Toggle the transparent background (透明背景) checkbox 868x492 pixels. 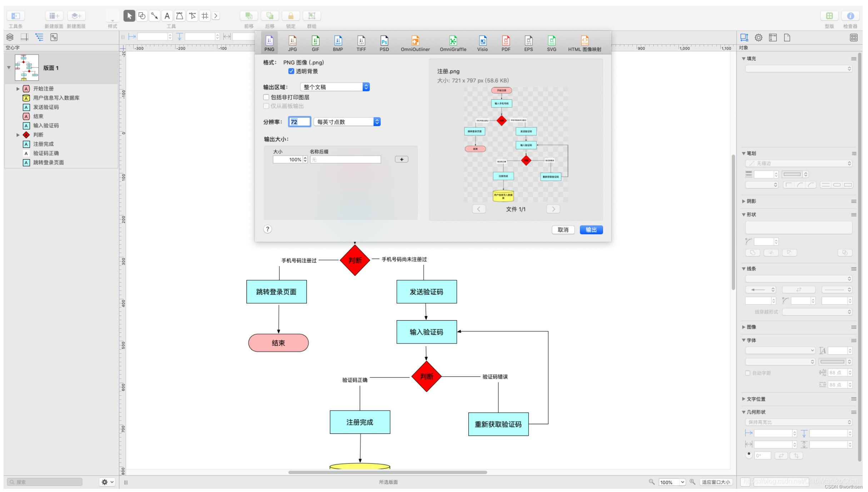click(291, 71)
